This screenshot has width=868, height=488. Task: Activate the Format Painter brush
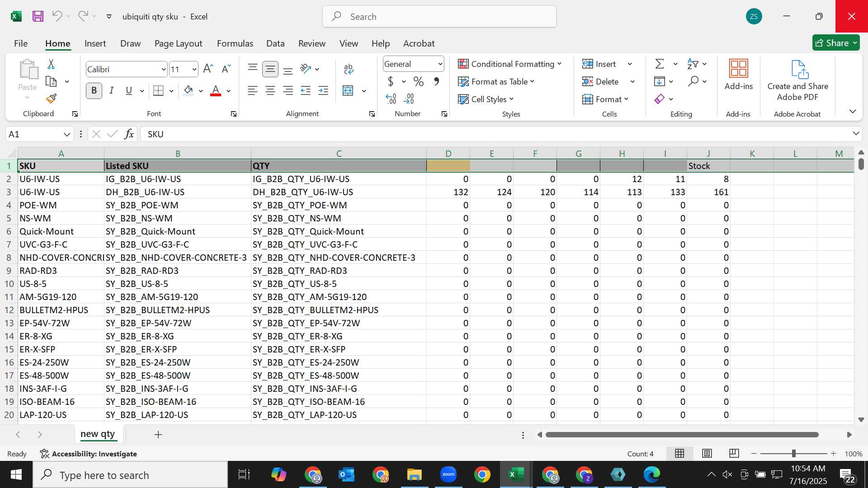(x=51, y=99)
